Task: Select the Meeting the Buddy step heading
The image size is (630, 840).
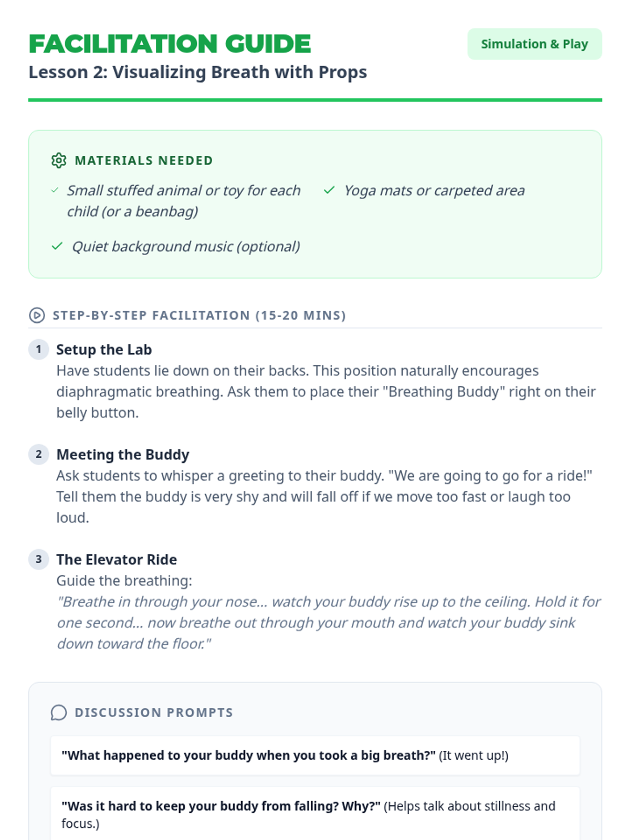Action: pyautogui.click(x=123, y=455)
